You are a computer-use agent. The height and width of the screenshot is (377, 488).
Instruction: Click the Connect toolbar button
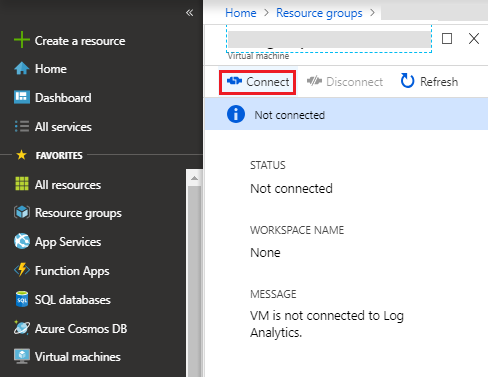pyautogui.click(x=257, y=82)
